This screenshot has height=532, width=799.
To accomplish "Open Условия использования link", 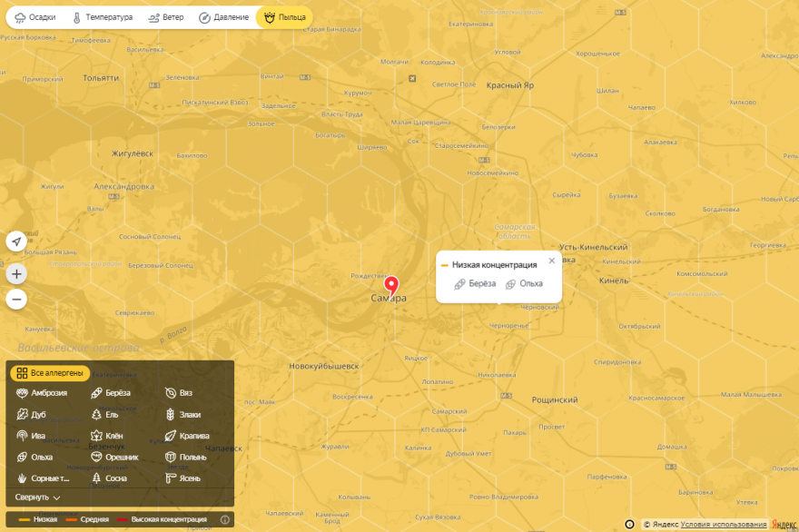I will click(x=723, y=524).
